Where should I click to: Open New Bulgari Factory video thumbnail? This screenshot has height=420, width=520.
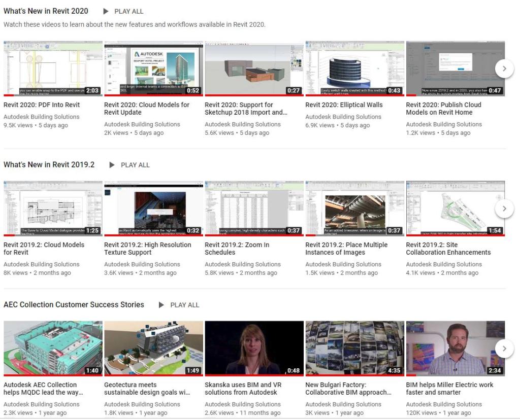pos(355,348)
